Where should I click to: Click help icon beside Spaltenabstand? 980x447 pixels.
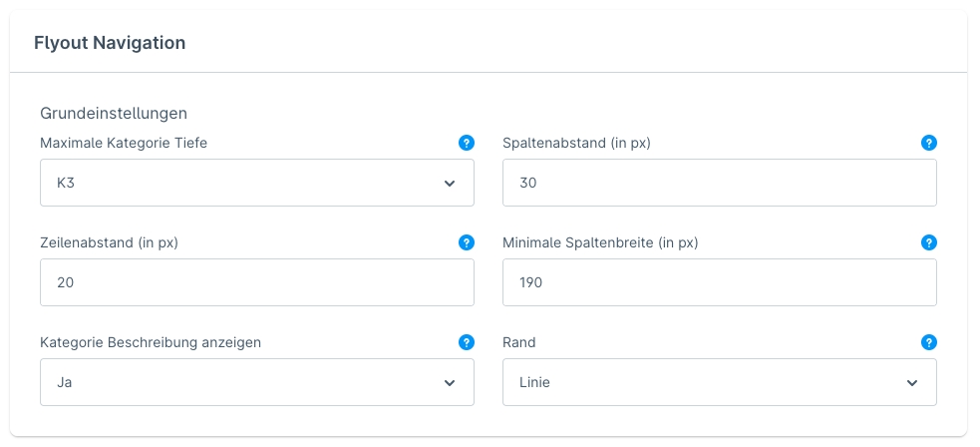coord(928,143)
